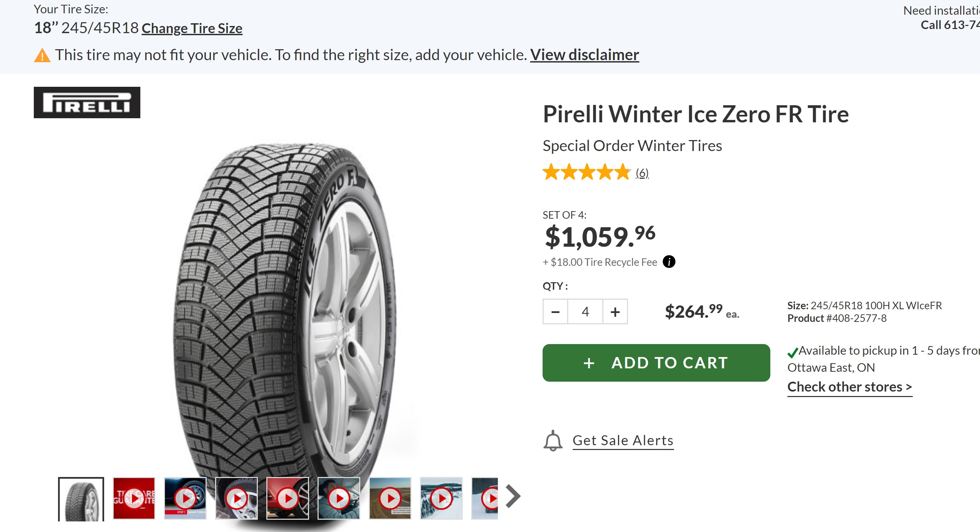Click the Get Sale Alerts bell icon
Screen dimensions: 980x532
pos(552,441)
